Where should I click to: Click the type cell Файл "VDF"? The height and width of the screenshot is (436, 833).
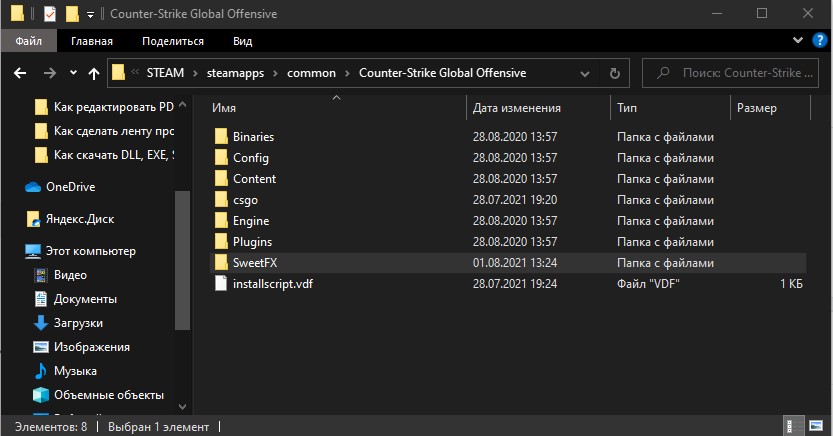click(648, 284)
